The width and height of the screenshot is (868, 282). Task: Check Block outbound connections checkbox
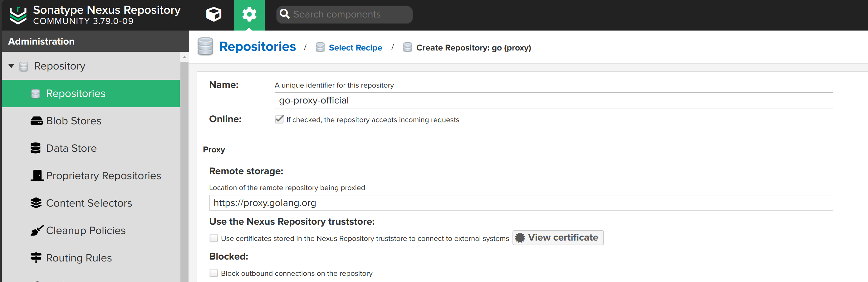(x=213, y=273)
